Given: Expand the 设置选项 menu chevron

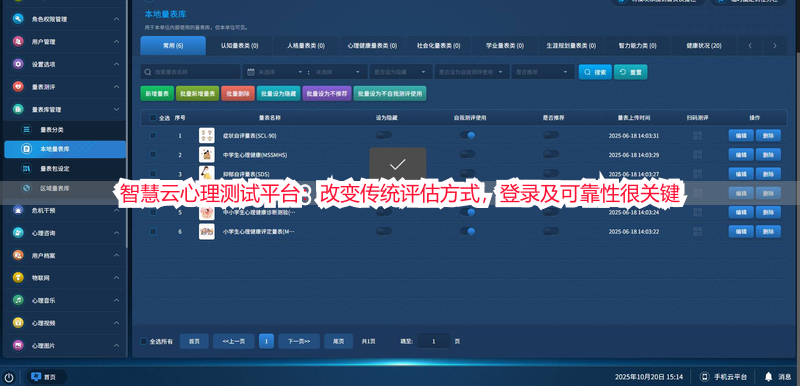Looking at the screenshot, I should click(116, 64).
